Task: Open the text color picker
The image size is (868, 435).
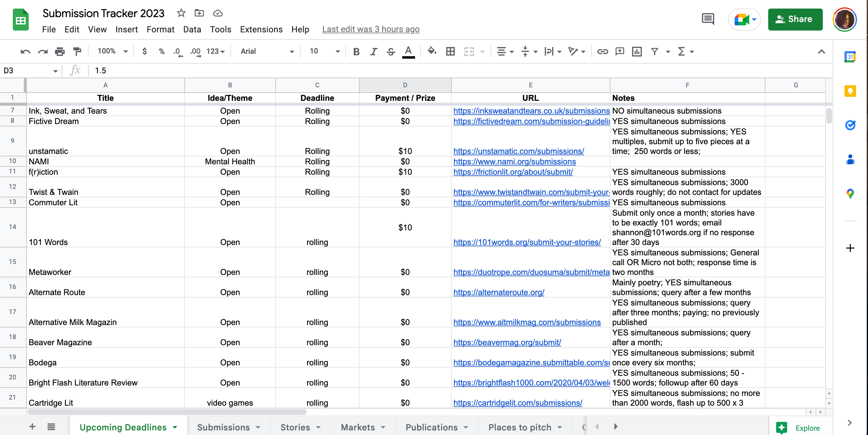Action: [408, 52]
